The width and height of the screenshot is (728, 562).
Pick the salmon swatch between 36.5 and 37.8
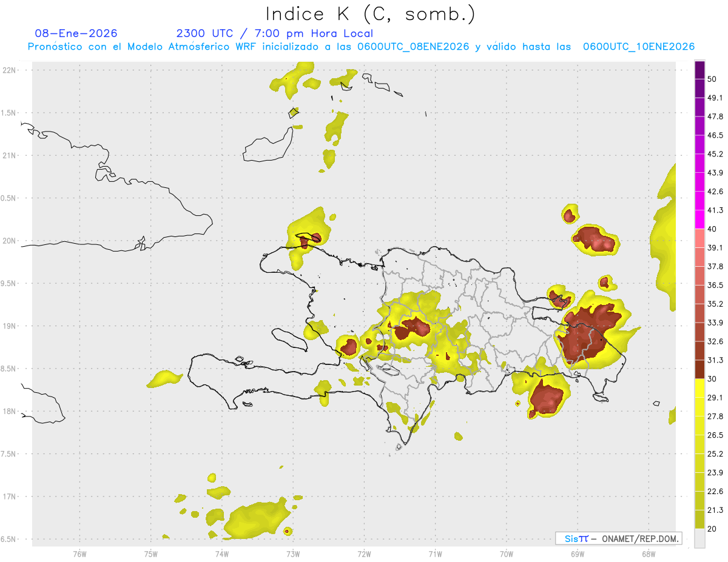click(x=699, y=276)
